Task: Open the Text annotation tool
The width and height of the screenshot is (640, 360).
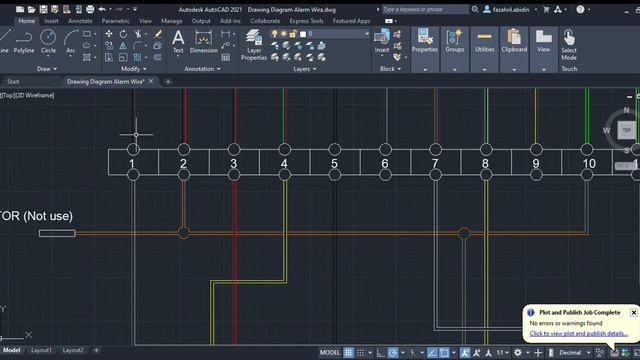Action: (x=178, y=42)
